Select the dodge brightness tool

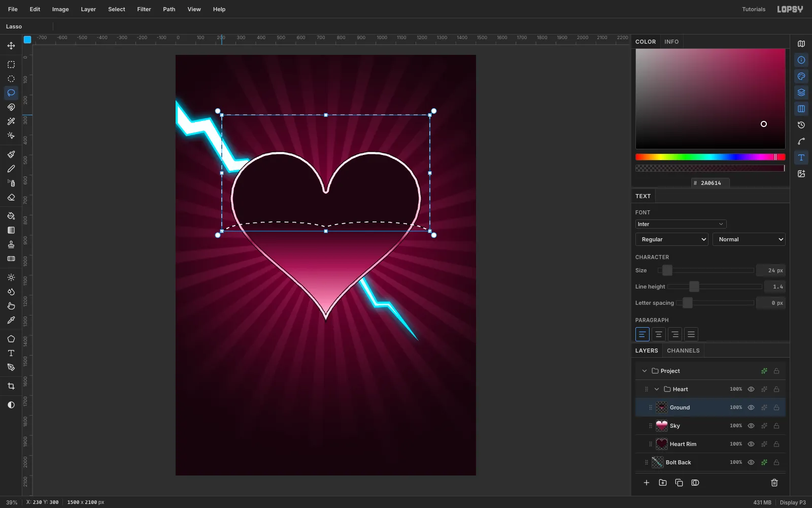click(x=11, y=277)
